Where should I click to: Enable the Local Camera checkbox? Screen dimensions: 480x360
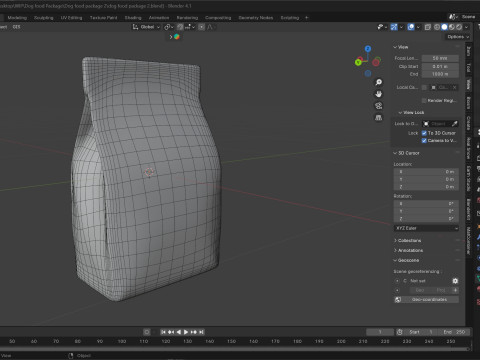pyautogui.click(x=424, y=87)
